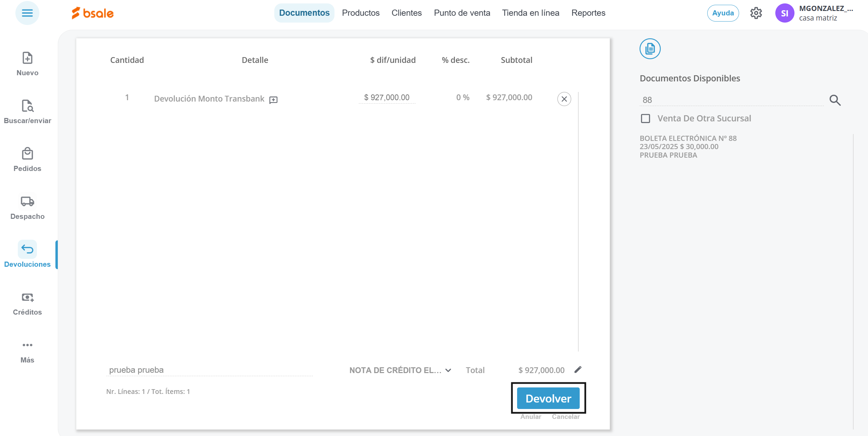
Task: Click the search magnifier in Documentos Disponibles
Action: (x=835, y=100)
